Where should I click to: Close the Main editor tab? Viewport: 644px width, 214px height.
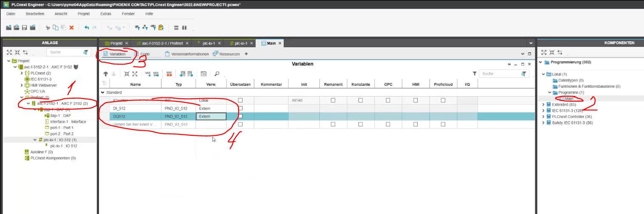(x=280, y=43)
